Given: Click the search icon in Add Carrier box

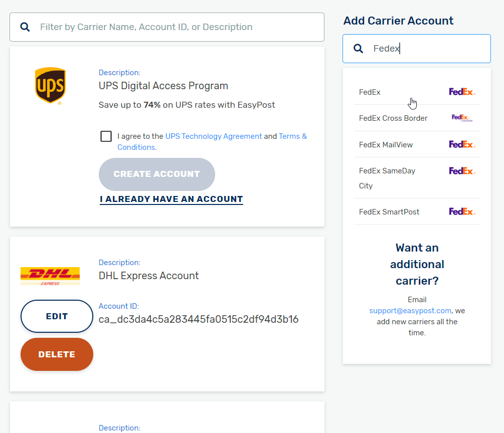Looking at the screenshot, I should [359, 49].
